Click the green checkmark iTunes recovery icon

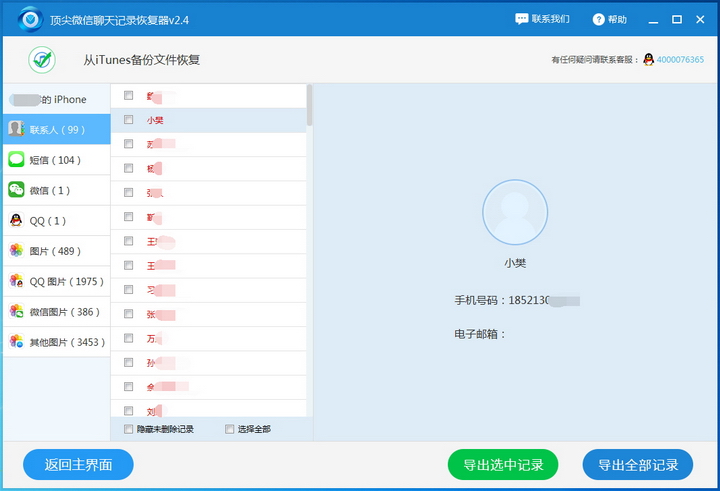click(42, 60)
